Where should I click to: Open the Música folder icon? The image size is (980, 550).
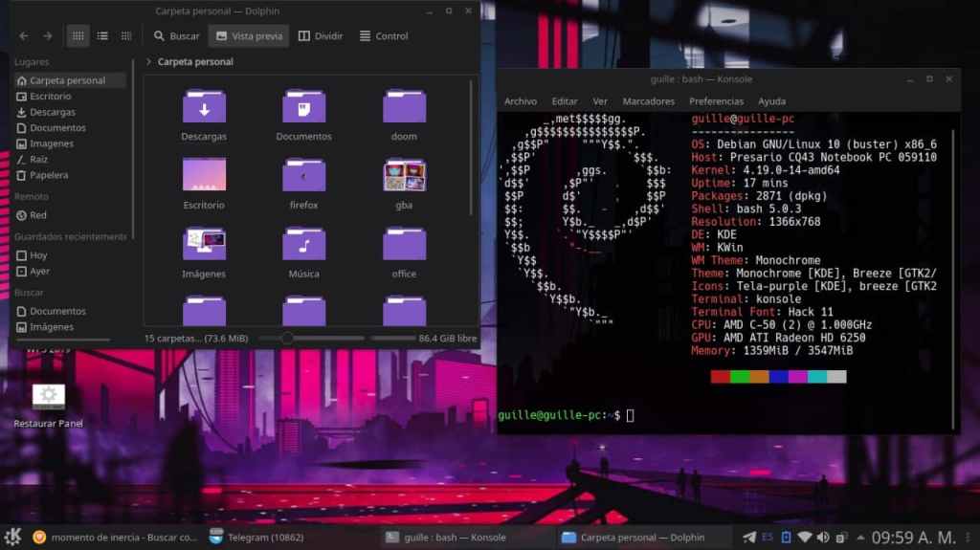pyautogui.click(x=303, y=246)
